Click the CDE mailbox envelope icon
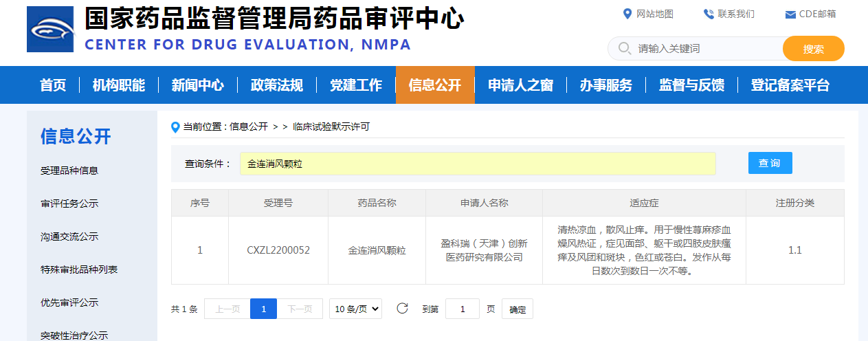This screenshot has height=341, width=868. coord(790,14)
